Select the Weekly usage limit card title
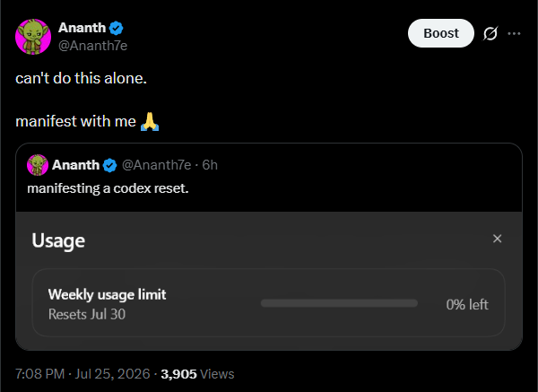This screenshot has height=392, width=538. click(x=107, y=294)
